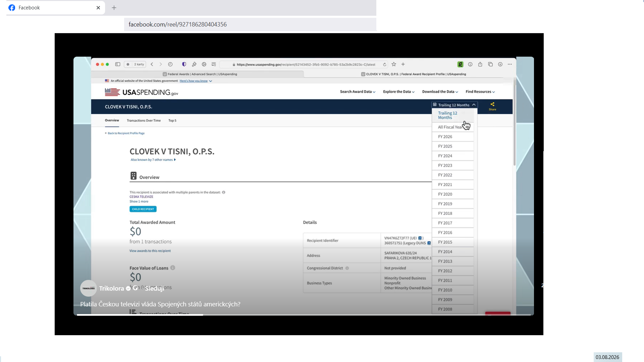Open the Top 5 tab

click(x=172, y=121)
